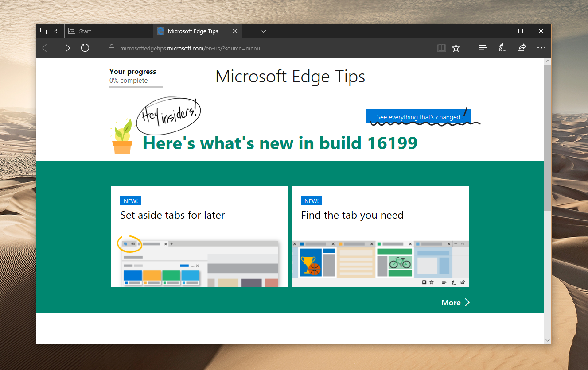Open the tabs you've set aside panel
588x370 pixels.
43,31
